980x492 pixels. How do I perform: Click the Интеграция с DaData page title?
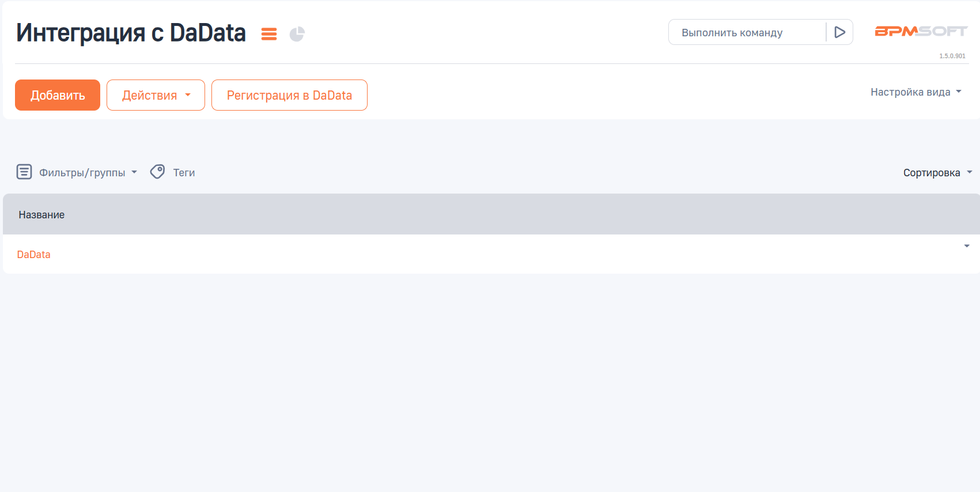tap(131, 33)
